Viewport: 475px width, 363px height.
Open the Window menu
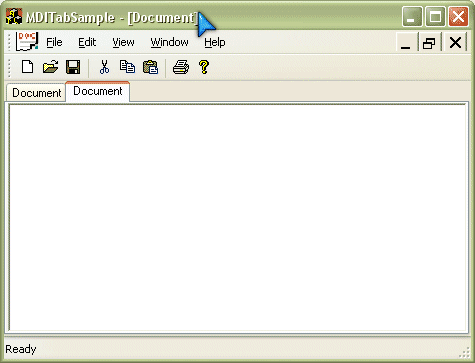click(169, 42)
